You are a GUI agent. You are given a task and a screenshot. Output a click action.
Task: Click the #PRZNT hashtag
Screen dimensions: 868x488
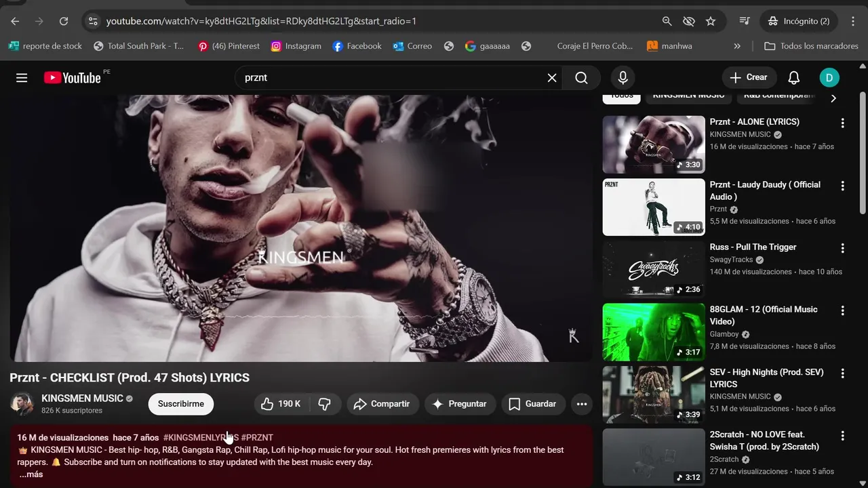(x=257, y=438)
